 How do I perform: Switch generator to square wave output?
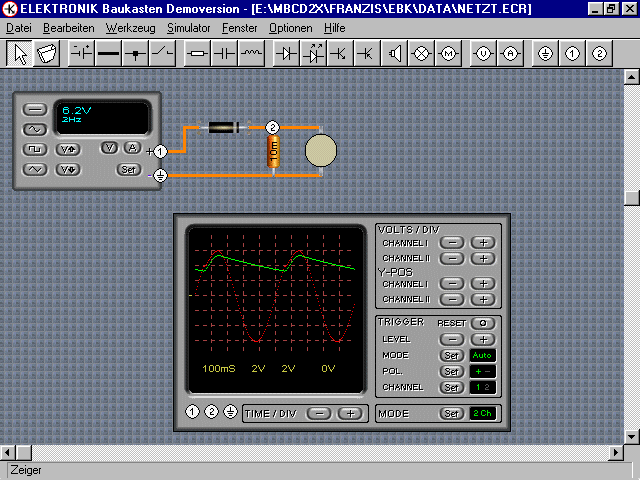(35, 149)
